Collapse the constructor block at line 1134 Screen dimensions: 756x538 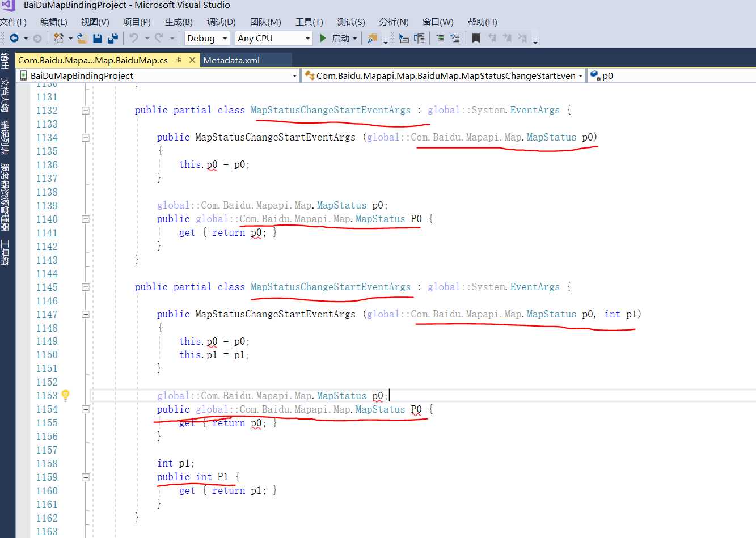tap(85, 138)
